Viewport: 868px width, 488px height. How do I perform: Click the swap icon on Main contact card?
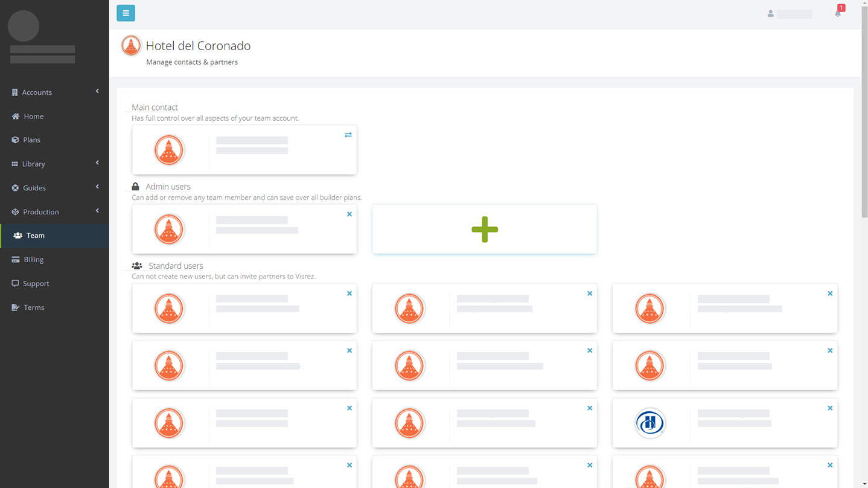tap(348, 135)
